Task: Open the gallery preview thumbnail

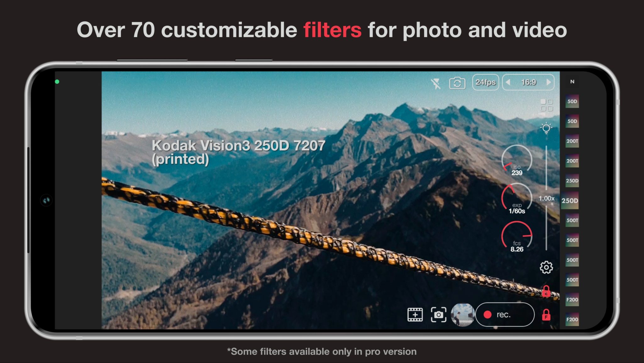Action: (462, 315)
